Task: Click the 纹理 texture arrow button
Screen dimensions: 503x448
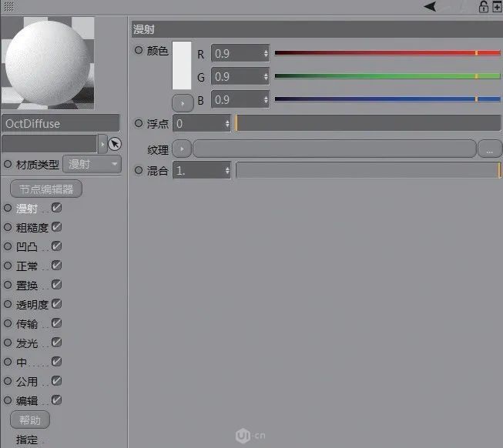Action: (x=182, y=149)
